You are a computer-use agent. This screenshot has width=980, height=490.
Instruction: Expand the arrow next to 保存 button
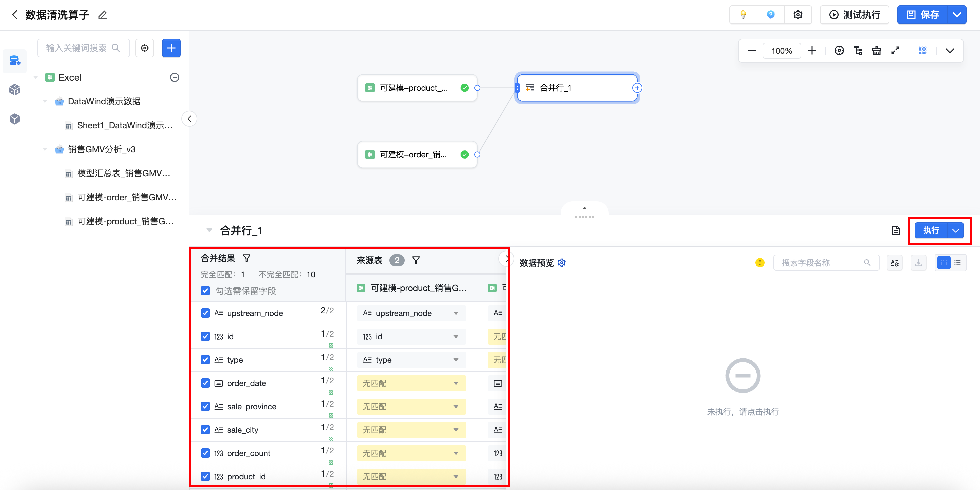tap(957, 15)
